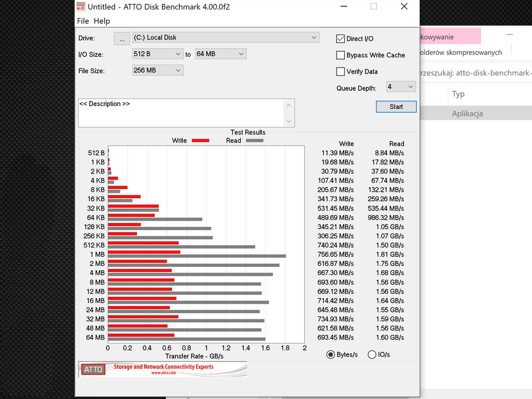Click the gray Read legend swatch

click(255, 140)
